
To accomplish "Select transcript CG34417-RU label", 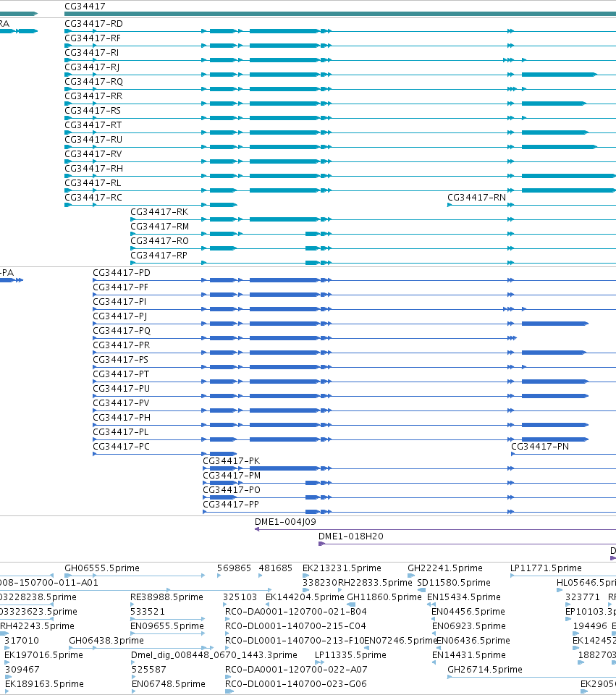I will tap(93, 140).
